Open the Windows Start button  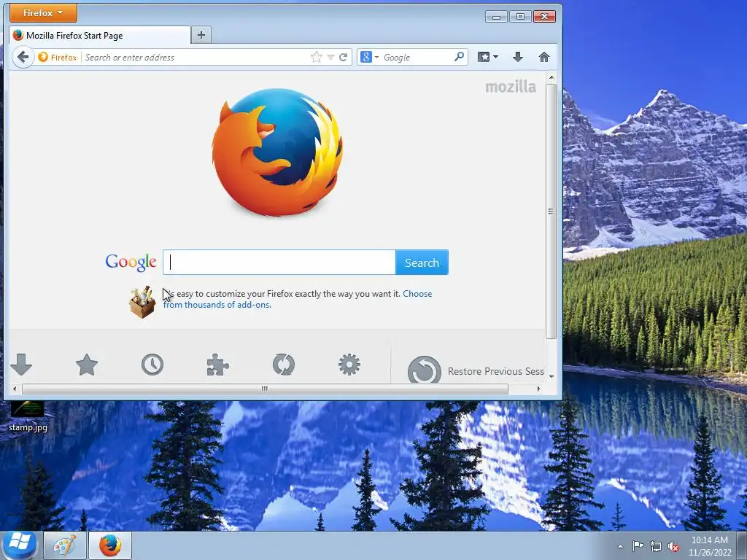pos(20,544)
